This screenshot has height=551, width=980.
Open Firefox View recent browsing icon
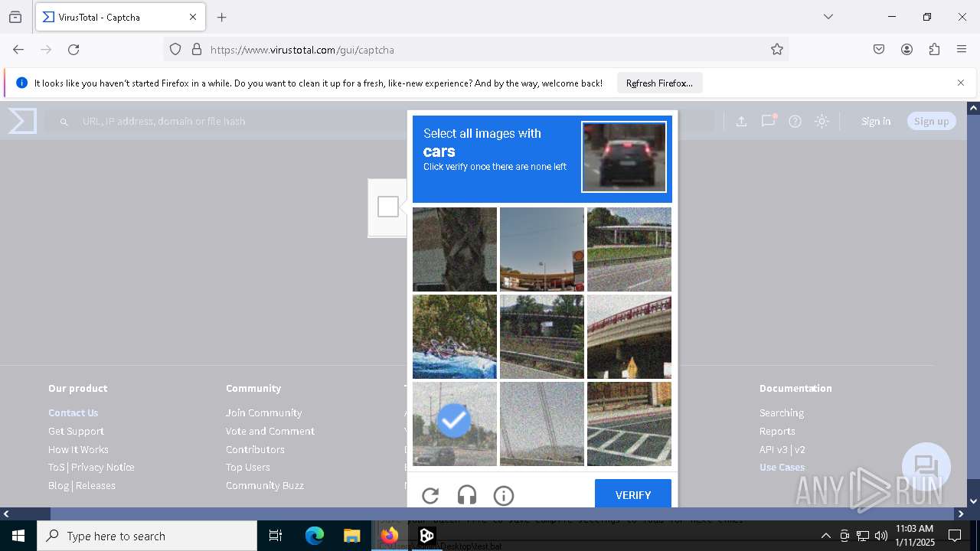click(15, 17)
